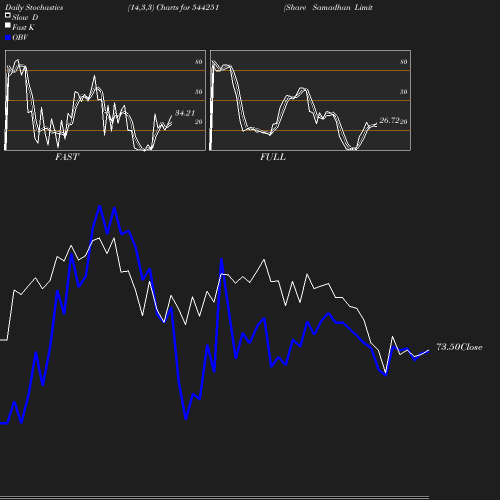This screenshot has width=500, height=500.
Task: Click the 50 axis label in FULL chart
Action: (x=404, y=92)
